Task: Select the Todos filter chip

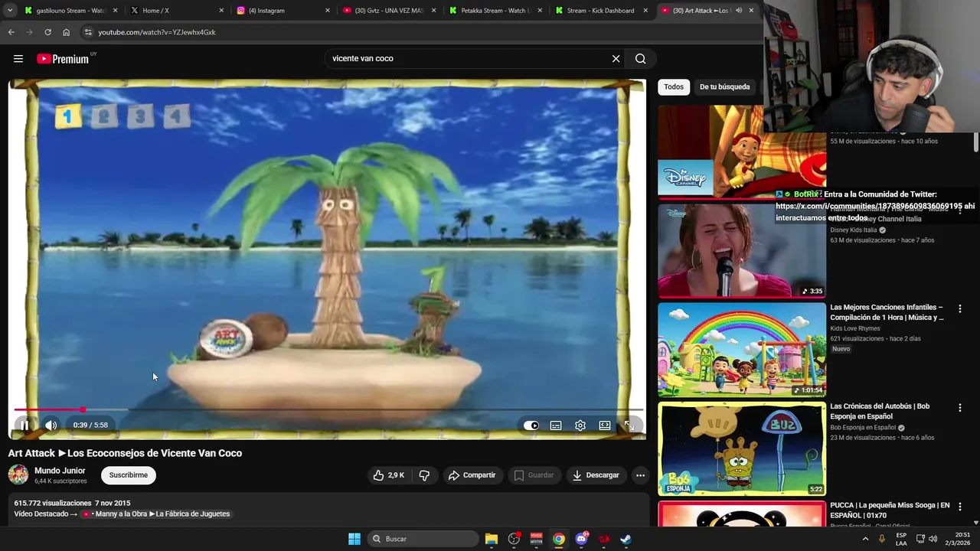Action: click(x=674, y=87)
